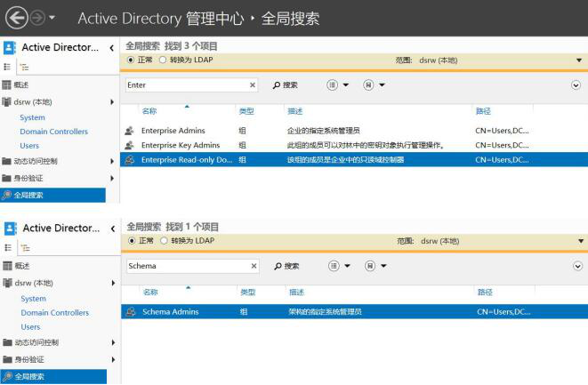
Task: Clear the Schema search text
Action: [254, 266]
